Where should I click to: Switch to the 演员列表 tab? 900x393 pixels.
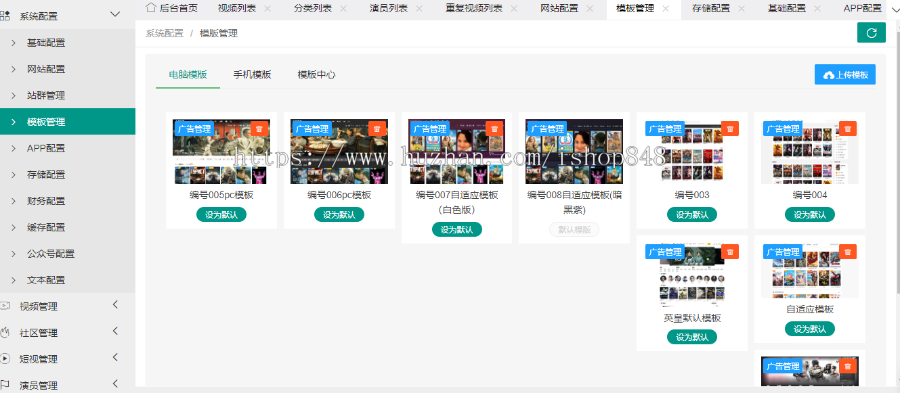(x=388, y=9)
